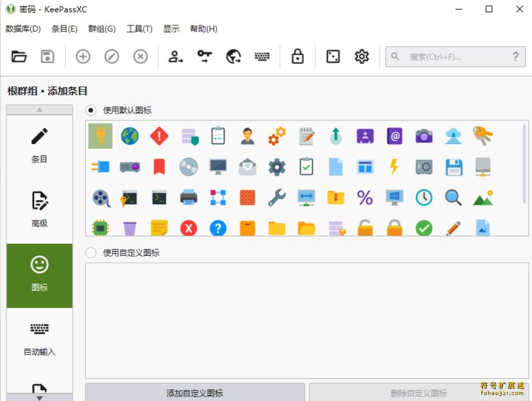Choose the green checkmark circle icon
Viewport: 532px width, 401px height.
(x=424, y=228)
